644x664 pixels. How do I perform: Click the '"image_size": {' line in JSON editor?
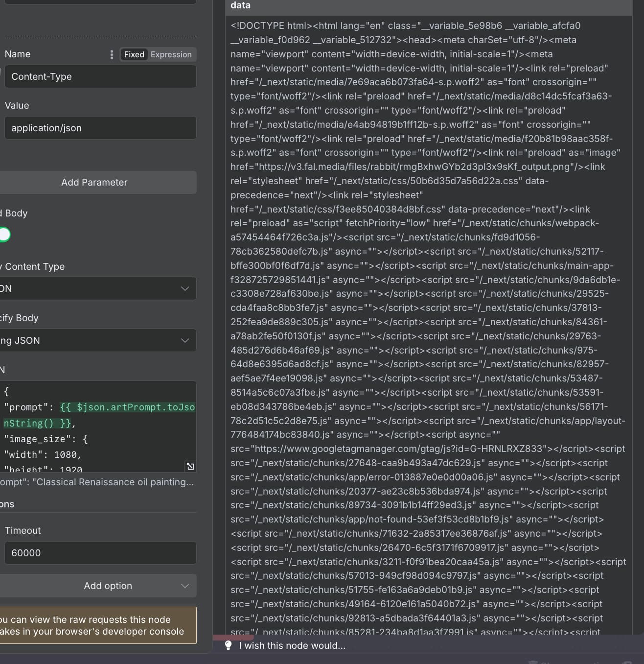click(x=46, y=439)
